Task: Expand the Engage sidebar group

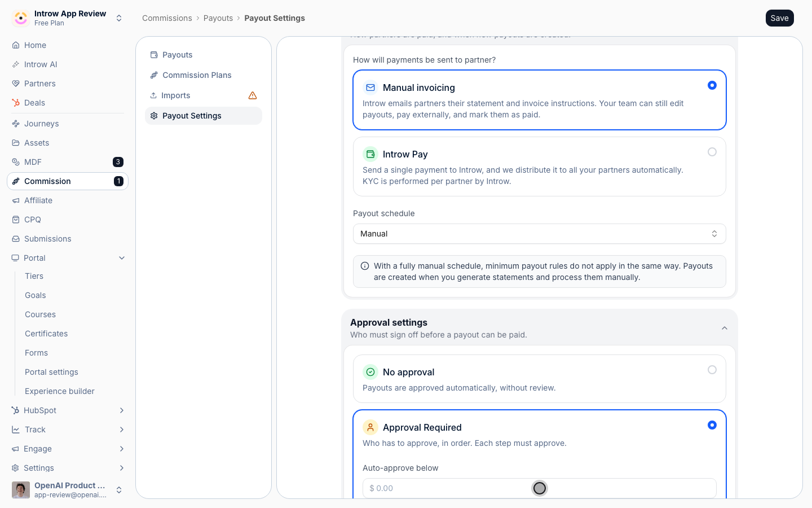Action: (x=122, y=449)
